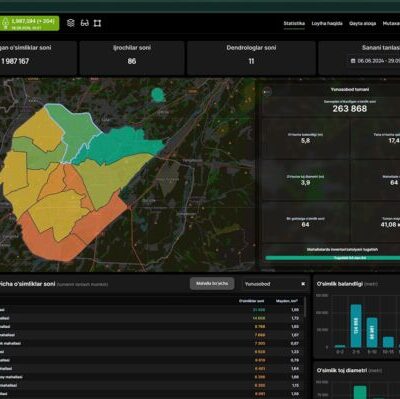Click the 2-5 meter height bar
This screenshot has width=400, height=399.
pyautogui.click(x=356, y=326)
